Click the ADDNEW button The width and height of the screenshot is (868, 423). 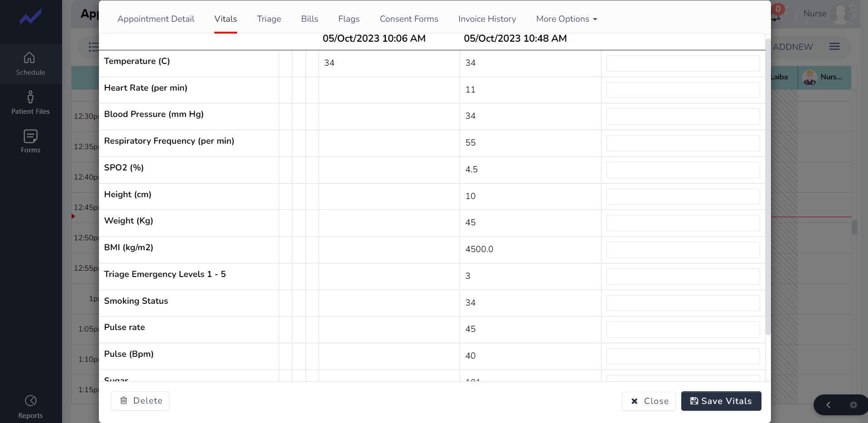tap(793, 47)
